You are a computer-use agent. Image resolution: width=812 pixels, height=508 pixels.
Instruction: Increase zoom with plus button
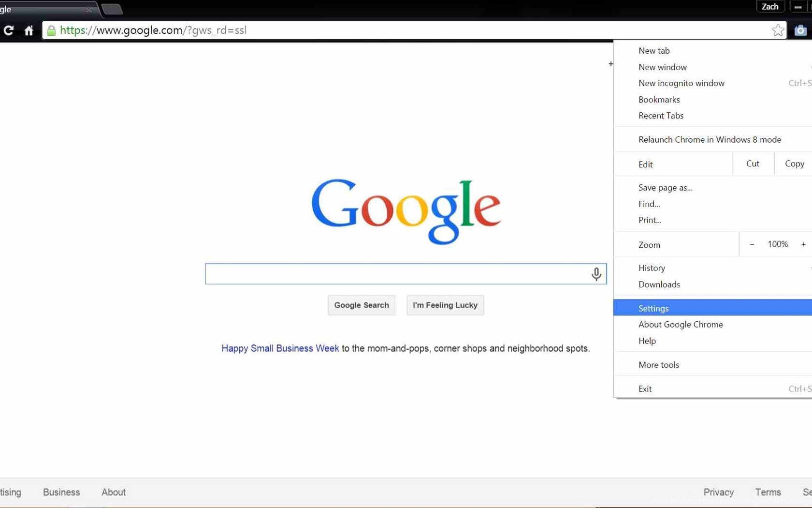pyautogui.click(x=803, y=244)
